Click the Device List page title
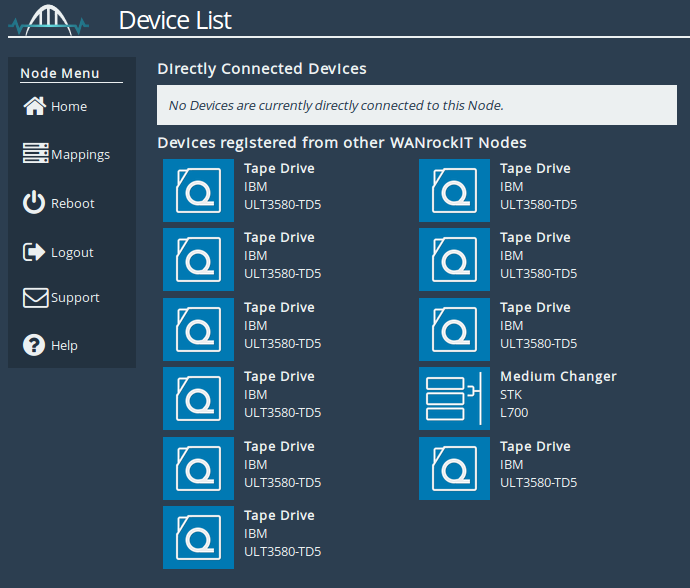The width and height of the screenshot is (690, 588). pos(175,20)
